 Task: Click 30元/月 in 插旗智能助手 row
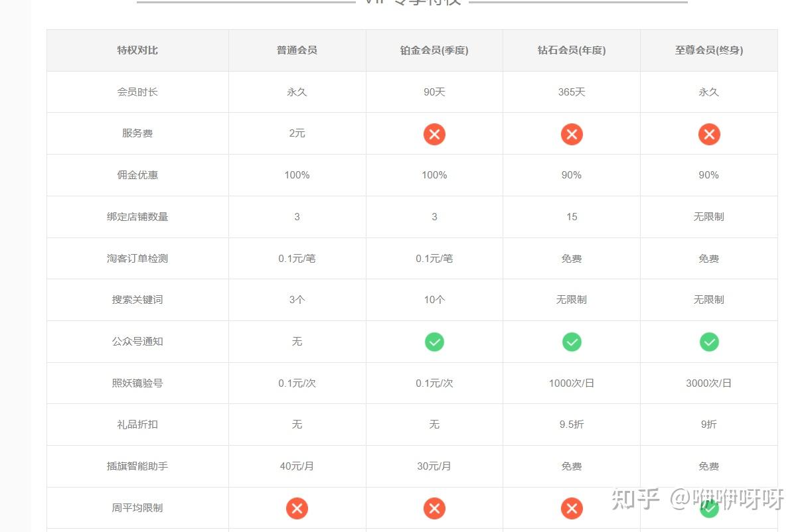click(434, 466)
